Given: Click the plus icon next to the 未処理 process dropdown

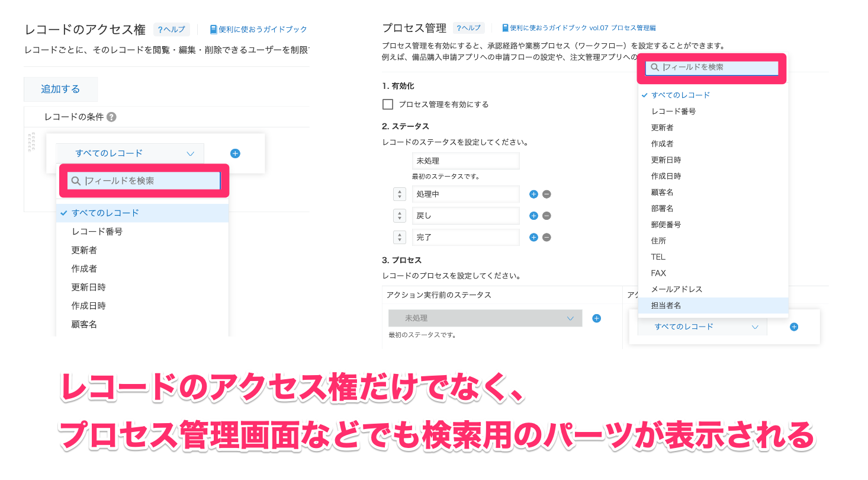Looking at the screenshot, I should 596,318.
